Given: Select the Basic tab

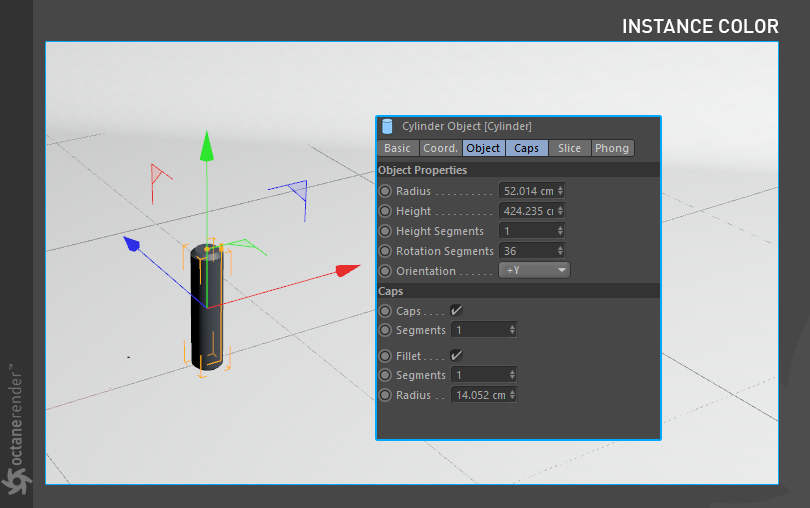Looking at the screenshot, I should pyautogui.click(x=397, y=148).
